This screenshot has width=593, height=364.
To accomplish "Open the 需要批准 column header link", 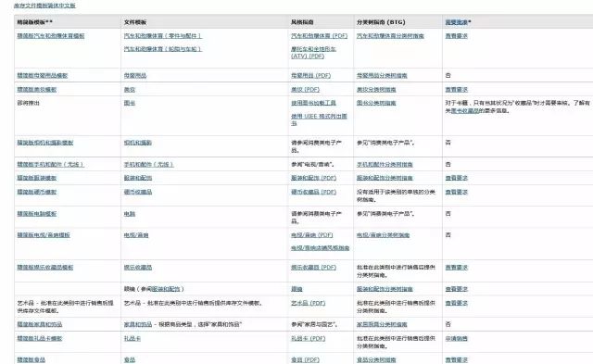I will point(457,22).
